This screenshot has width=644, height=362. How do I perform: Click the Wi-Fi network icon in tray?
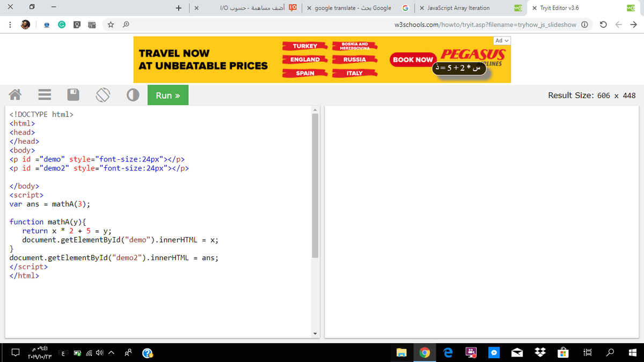89,353
